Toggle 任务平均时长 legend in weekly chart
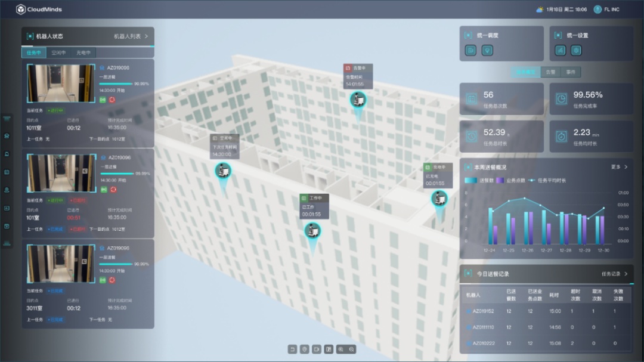 point(547,180)
